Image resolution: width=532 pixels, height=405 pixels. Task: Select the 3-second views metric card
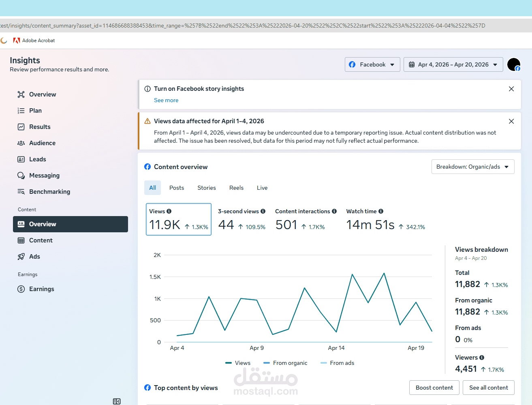[242, 219]
